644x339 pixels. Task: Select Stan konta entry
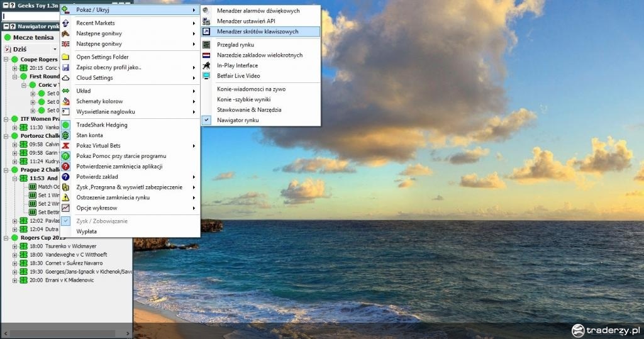[x=130, y=135]
